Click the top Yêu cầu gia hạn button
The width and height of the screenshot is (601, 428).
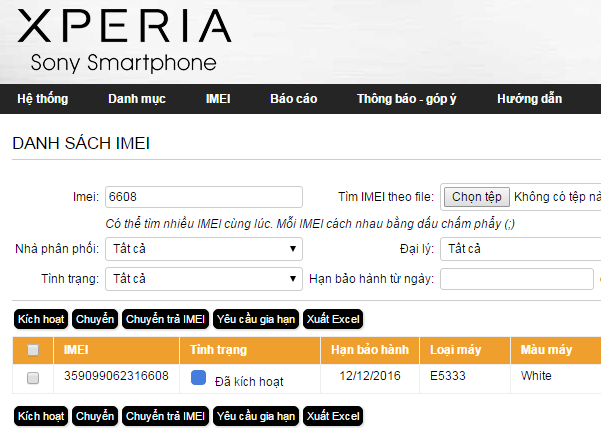coord(256,319)
